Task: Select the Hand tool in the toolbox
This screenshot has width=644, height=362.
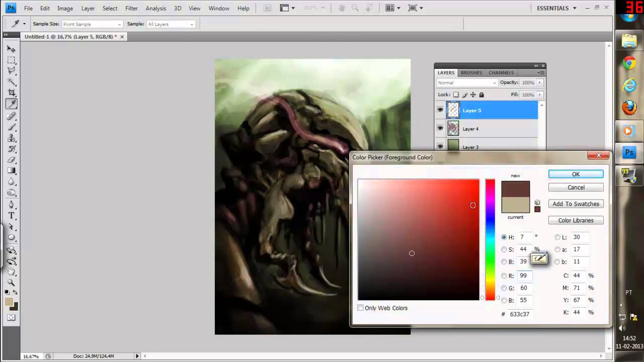Action: click(11, 271)
